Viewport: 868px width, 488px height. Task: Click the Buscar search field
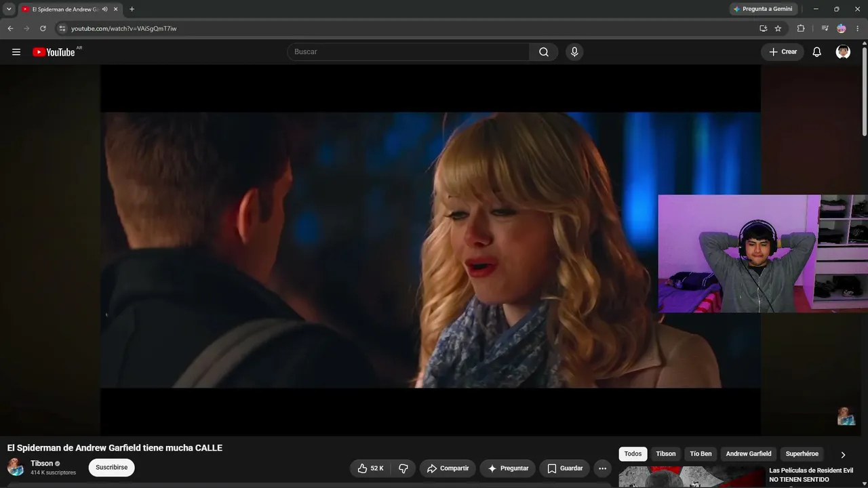coord(408,52)
